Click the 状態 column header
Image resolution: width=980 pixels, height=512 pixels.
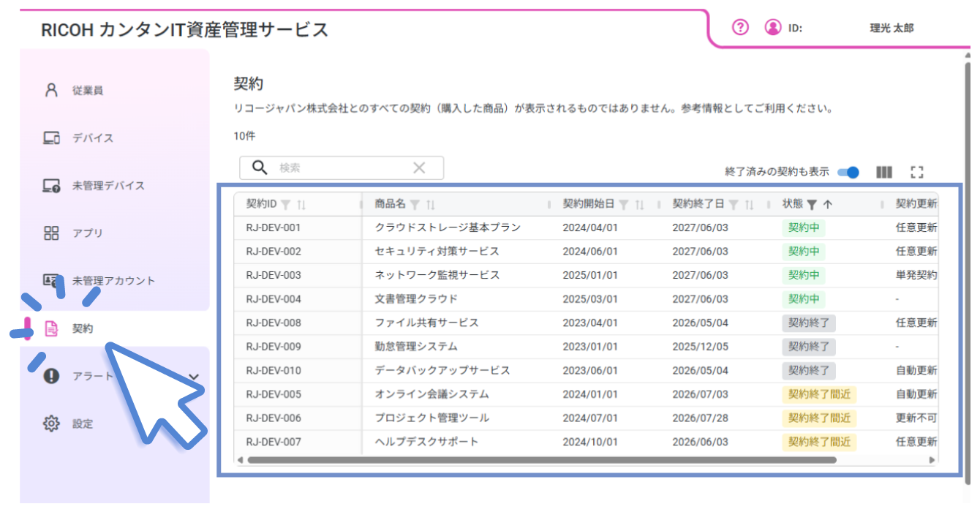793,204
